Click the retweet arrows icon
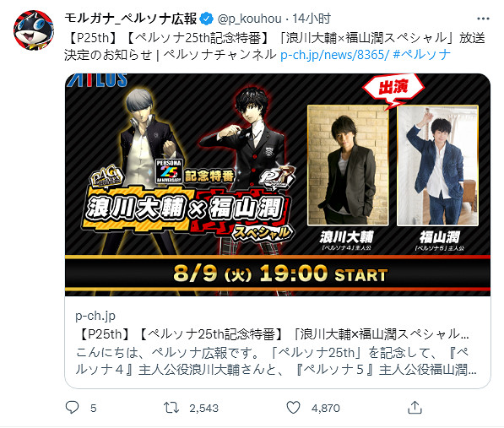 [171, 408]
